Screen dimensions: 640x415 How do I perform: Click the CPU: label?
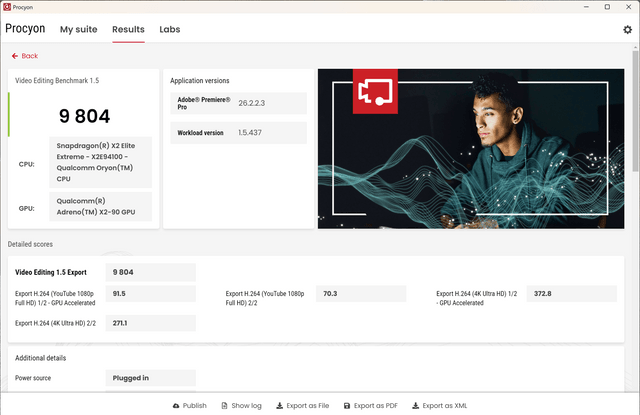[x=27, y=164]
